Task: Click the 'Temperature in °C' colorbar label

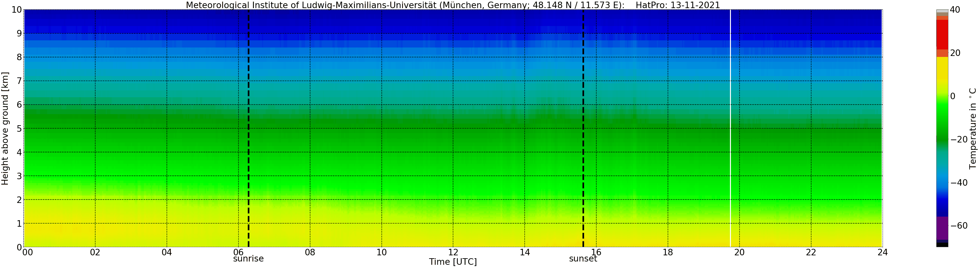Action: coord(973,128)
